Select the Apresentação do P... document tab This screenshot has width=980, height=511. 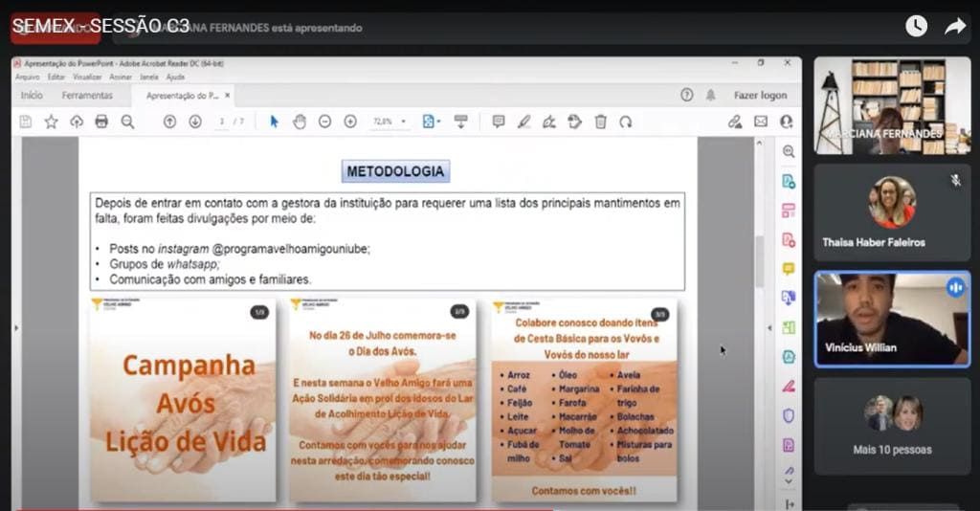(x=182, y=96)
